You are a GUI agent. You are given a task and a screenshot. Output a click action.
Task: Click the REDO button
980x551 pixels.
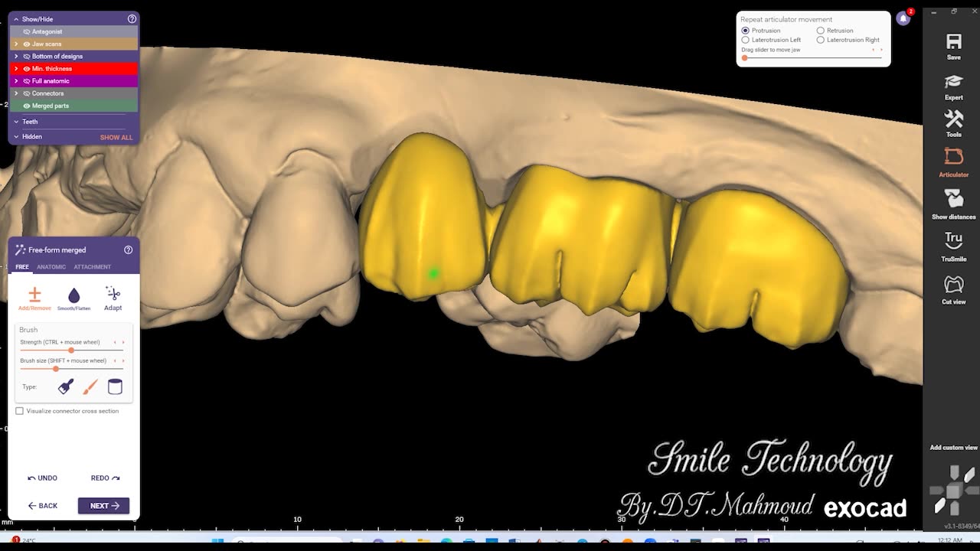tap(106, 478)
